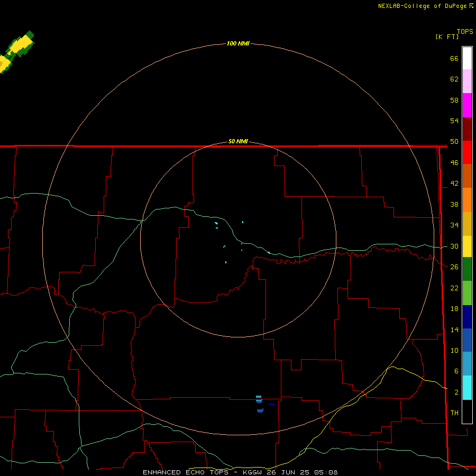Viewport: 476px width, 476px height.
Task: Click the "58" legend value
Action: coord(454,100)
